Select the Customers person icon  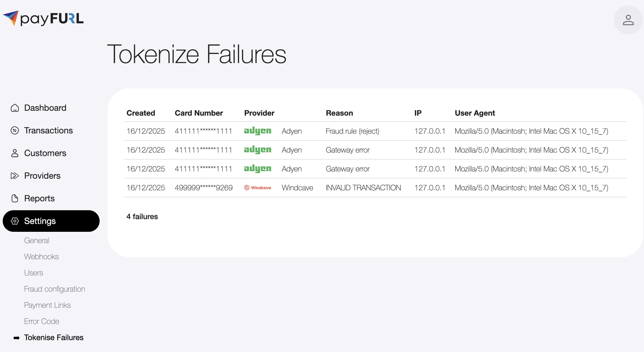[x=15, y=153]
